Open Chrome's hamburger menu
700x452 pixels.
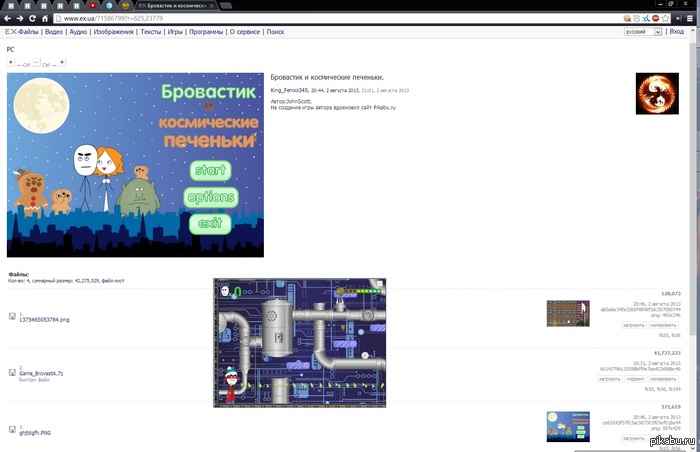pyautogui.click(x=691, y=19)
